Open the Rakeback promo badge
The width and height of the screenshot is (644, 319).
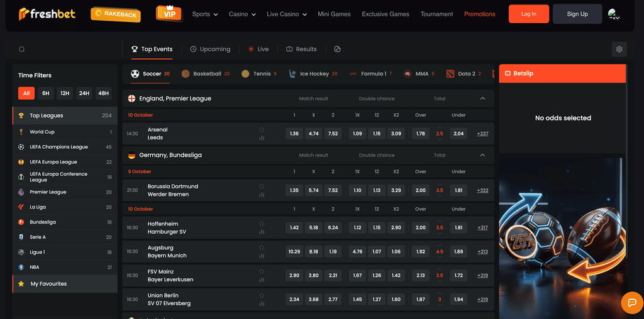coord(116,14)
